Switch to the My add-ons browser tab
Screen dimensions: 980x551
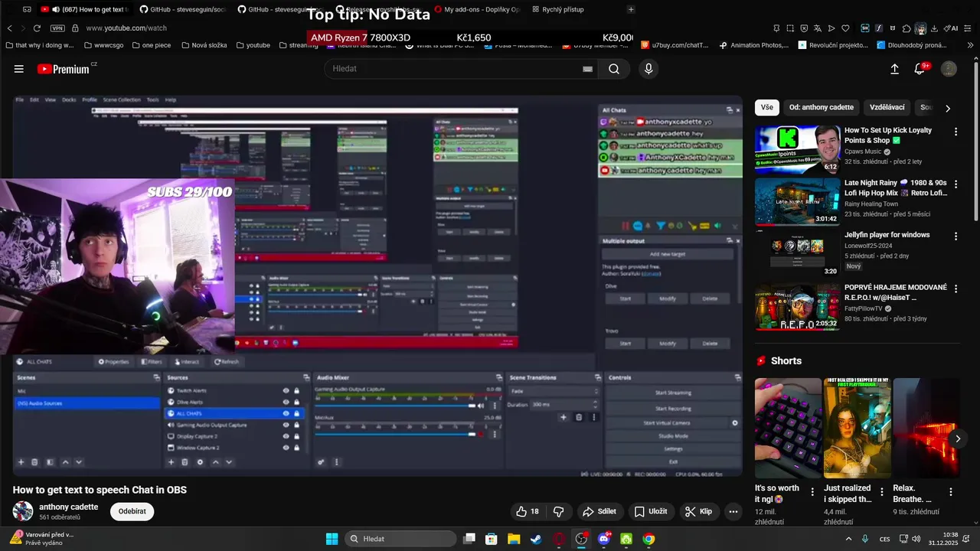pyautogui.click(x=477, y=9)
